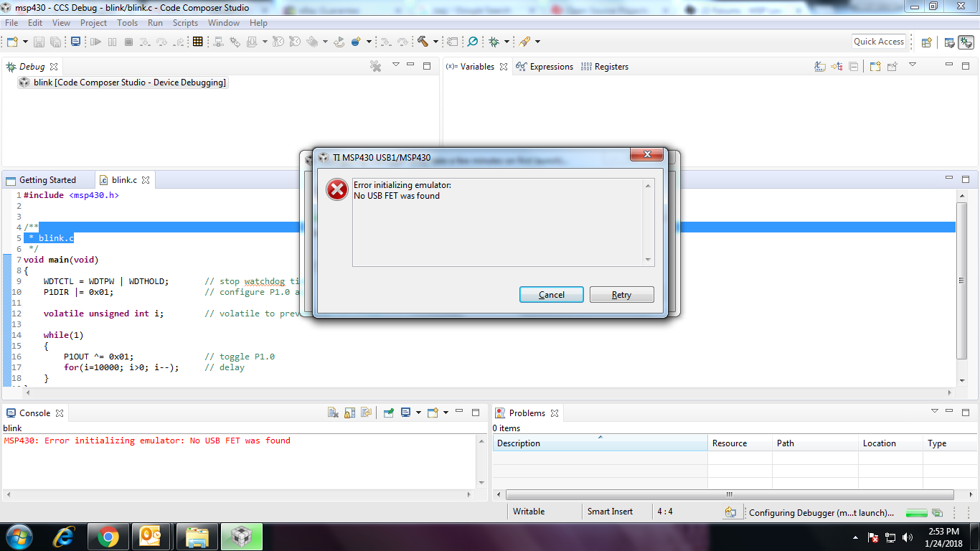Click the Cancel button in the error dialog
The height and width of the screenshot is (551, 980).
pos(552,295)
